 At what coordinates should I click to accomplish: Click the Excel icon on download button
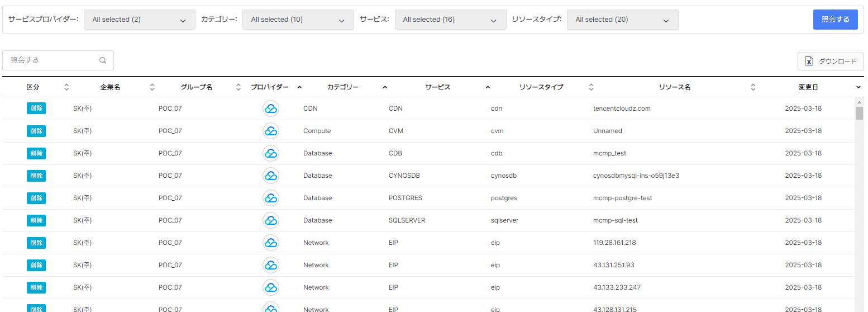coord(809,62)
